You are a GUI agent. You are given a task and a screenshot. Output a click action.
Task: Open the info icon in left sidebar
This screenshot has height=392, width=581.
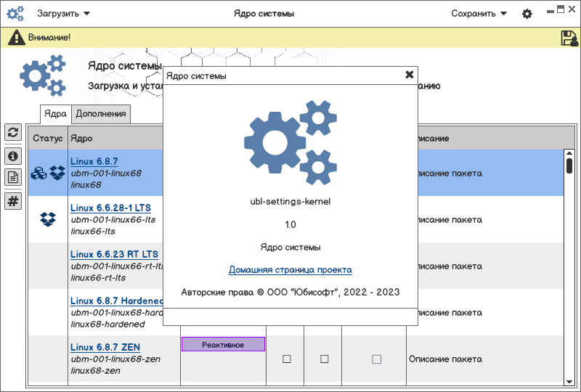pyautogui.click(x=13, y=156)
